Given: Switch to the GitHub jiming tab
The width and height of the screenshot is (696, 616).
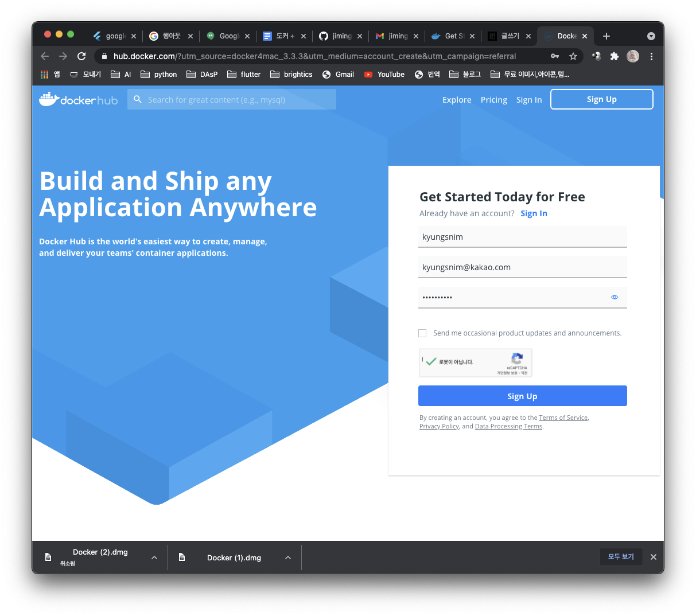Looking at the screenshot, I should 341,36.
